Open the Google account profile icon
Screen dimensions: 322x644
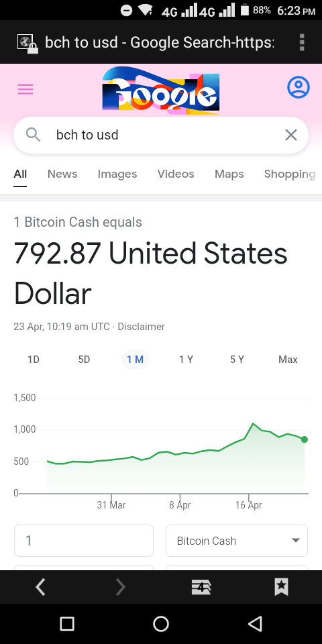(298, 87)
